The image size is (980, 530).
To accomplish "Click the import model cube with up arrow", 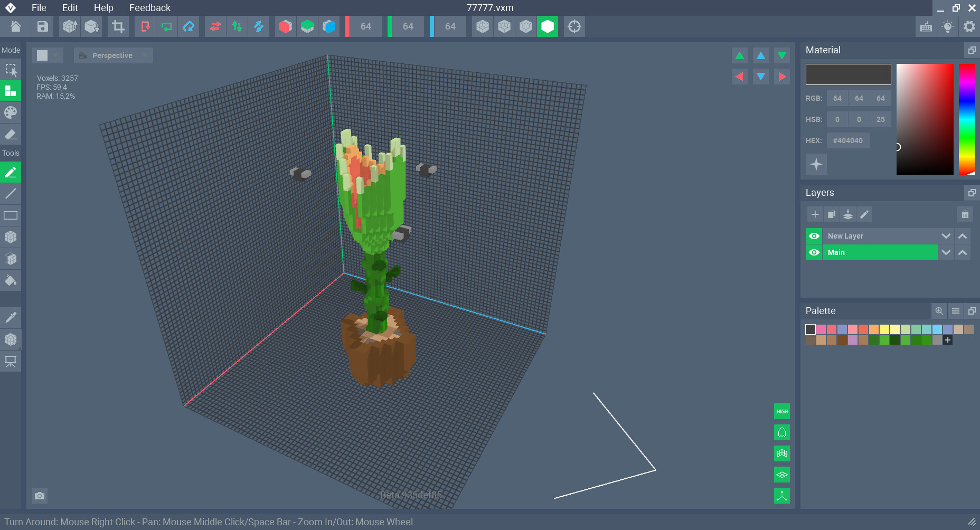I will pos(70,26).
